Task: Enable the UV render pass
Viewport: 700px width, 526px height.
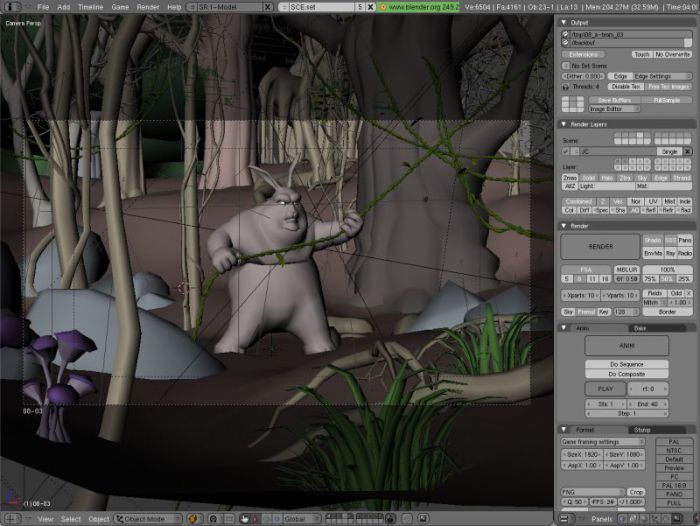Action: click(653, 201)
